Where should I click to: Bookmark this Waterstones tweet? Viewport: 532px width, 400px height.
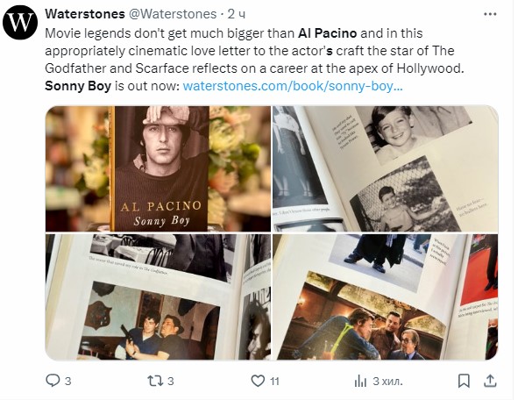[464, 382]
